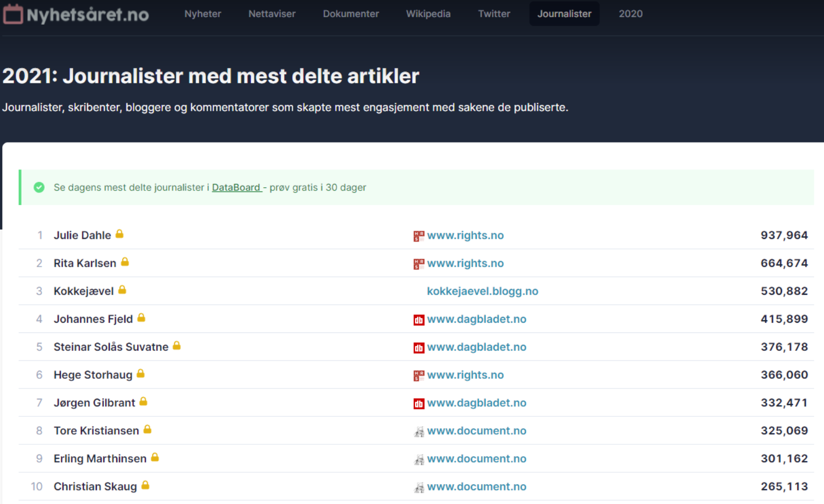This screenshot has width=824, height=504.
Task: Switch to the Nettaviser tab
Action: pos(272,14)
